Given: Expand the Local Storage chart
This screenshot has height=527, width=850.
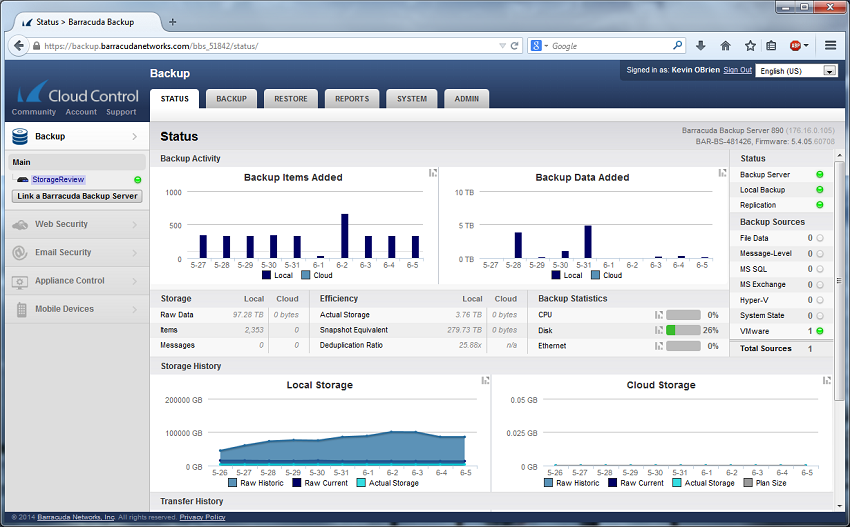Looking at the screenshot, I should click(x=485, y=381).
